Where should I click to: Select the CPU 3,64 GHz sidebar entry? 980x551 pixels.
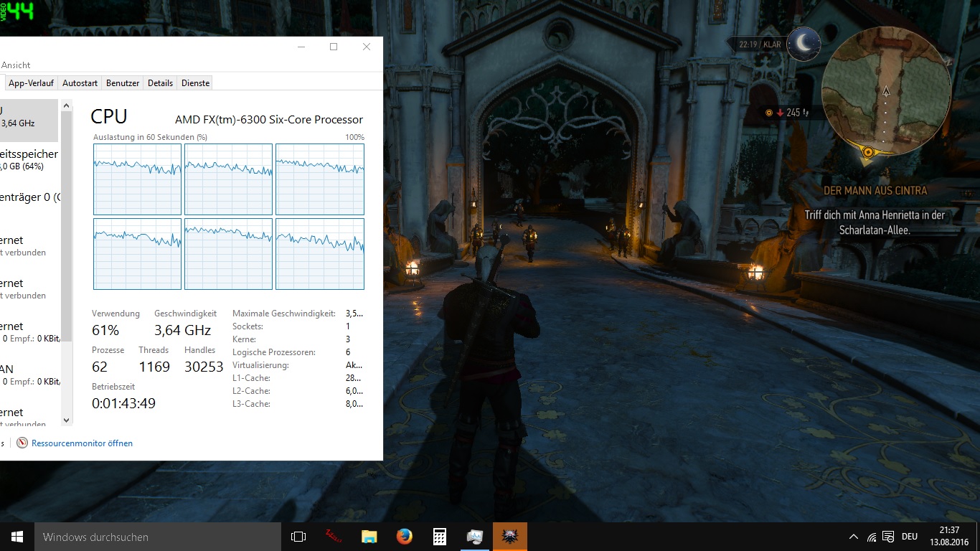[x=29, y=120]
